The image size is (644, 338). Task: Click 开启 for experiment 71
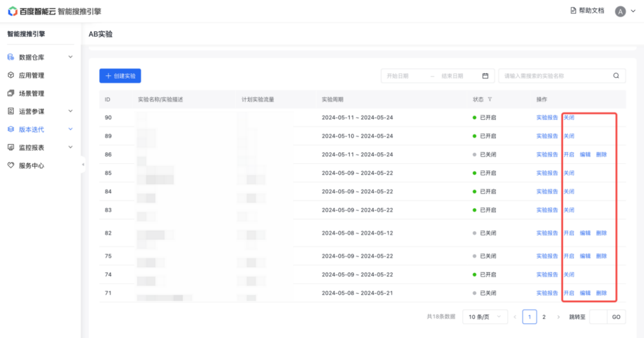pos(569,293)
